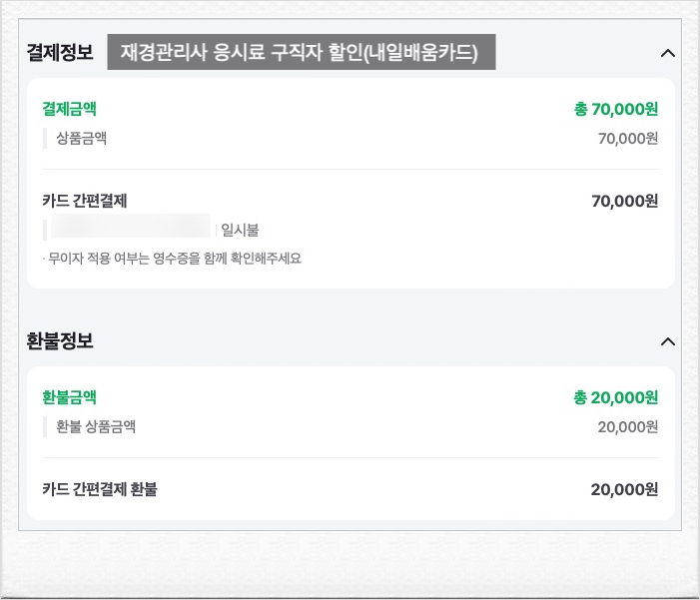Click the green 결제금액 label
This screenshot has width=700, height=600.
click(69, 109)
